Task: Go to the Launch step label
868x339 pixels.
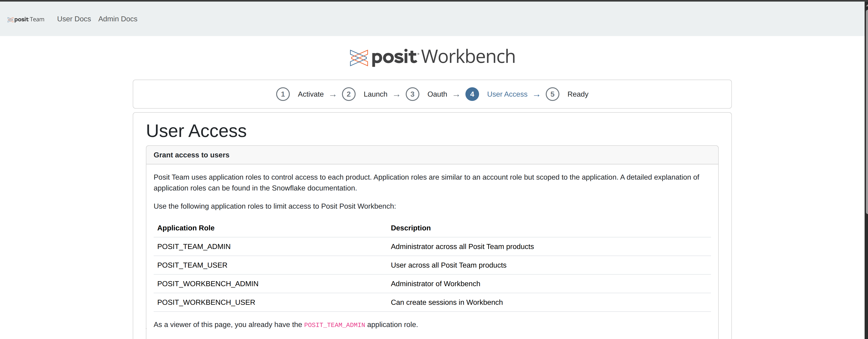Action: pyautogui.click(x=375, y=94)
